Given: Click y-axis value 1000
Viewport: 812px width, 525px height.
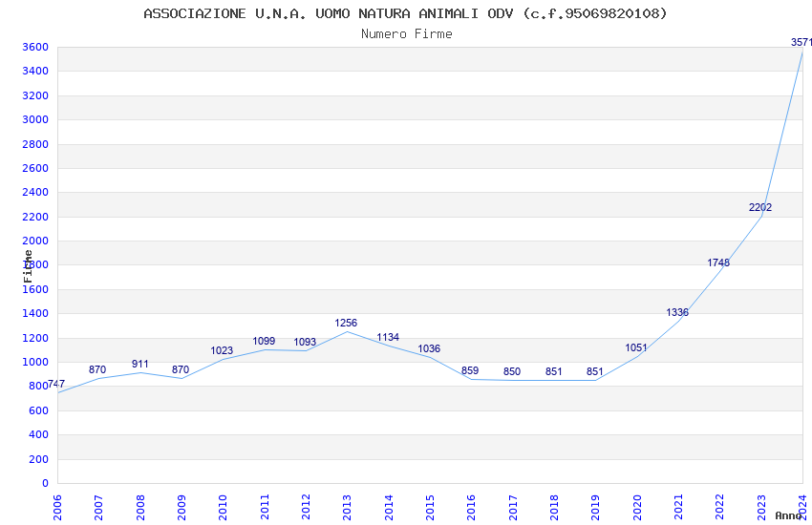Looking at the screenshot, I should click(35, 362).
